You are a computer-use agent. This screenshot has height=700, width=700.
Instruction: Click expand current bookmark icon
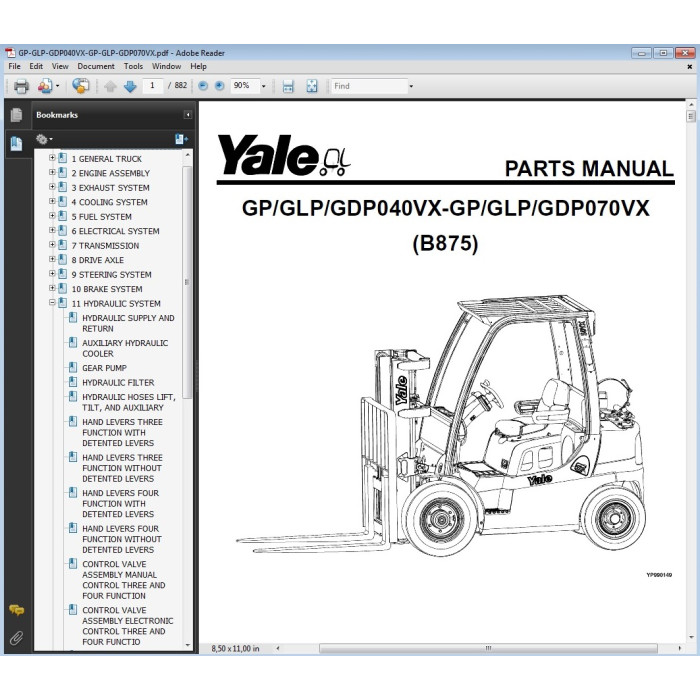[x=181, y=140]
